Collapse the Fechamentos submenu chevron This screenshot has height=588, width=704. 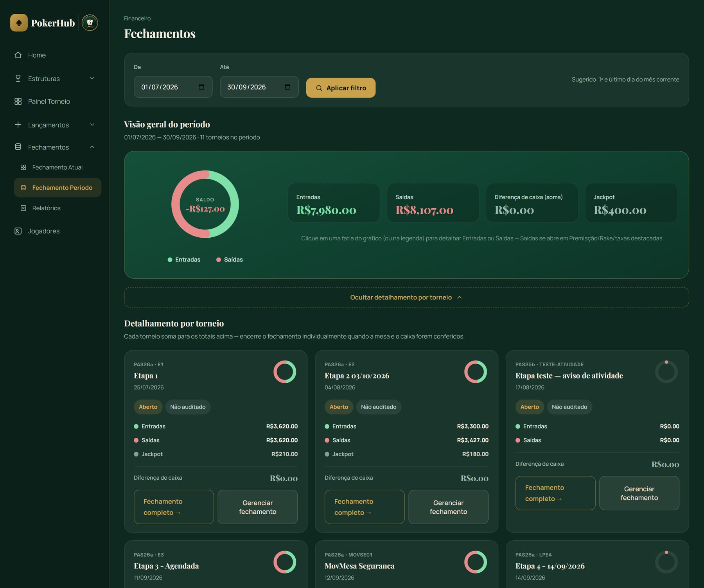[92, 147]
